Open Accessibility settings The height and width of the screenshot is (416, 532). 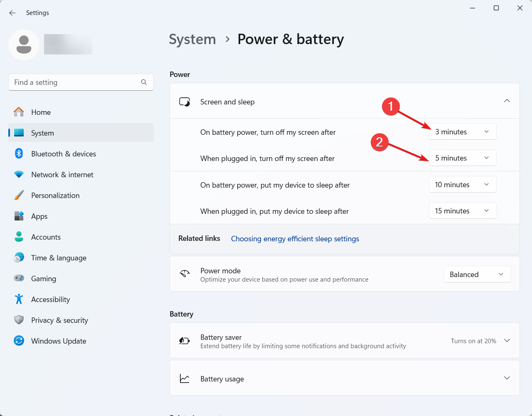pyautogui.click(x=81, y=300)
